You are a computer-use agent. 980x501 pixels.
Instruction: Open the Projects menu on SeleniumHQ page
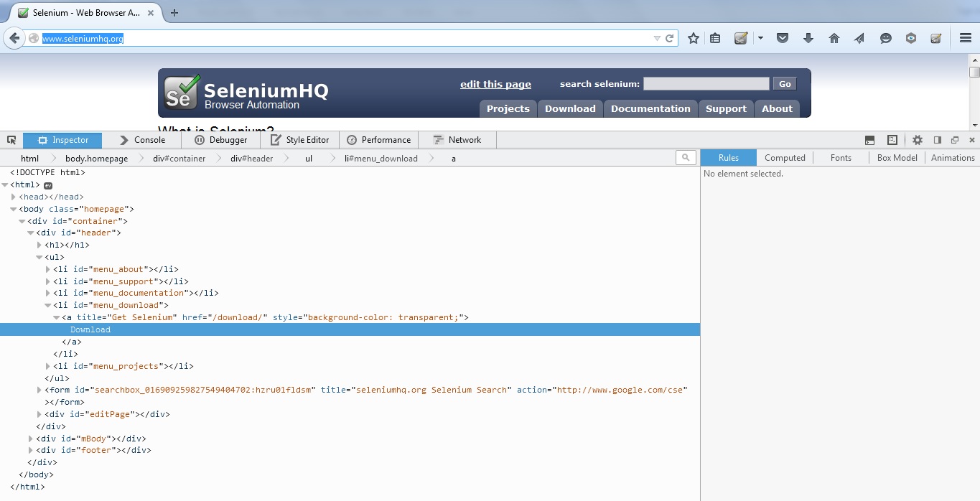pos(508,108)
